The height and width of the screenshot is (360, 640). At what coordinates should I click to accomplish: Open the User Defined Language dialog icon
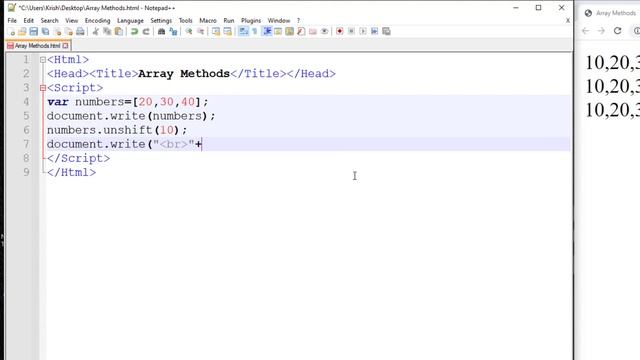278,31
